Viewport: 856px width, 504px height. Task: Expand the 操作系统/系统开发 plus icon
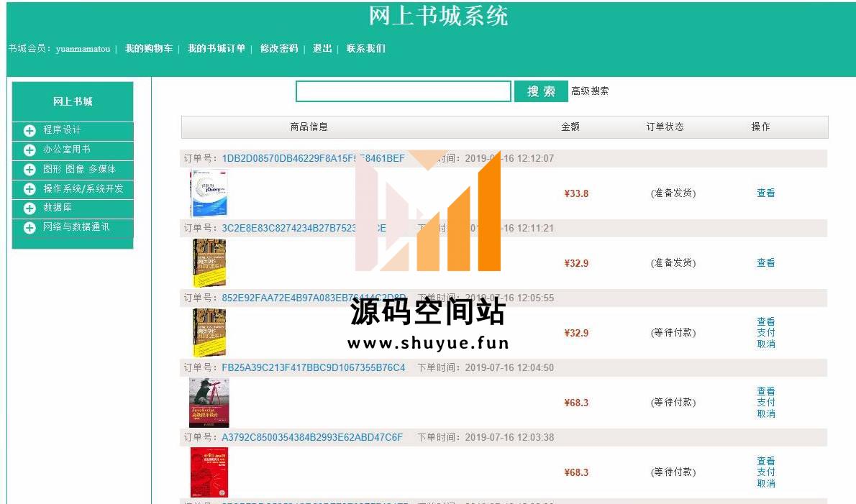[x=29, y=188]
